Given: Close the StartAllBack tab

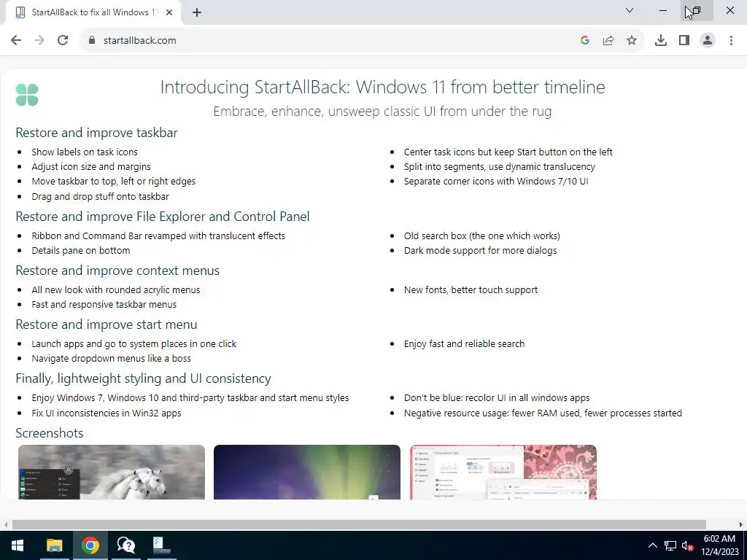Looking at the screenshot, I should pyautogui.click(x=169, y=13).
